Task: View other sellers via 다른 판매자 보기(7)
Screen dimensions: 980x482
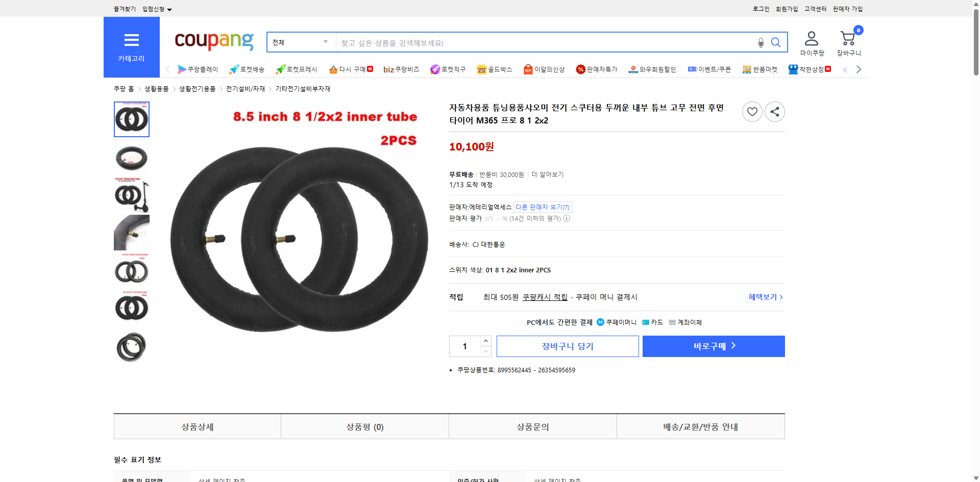Action: tap(543, 207)
